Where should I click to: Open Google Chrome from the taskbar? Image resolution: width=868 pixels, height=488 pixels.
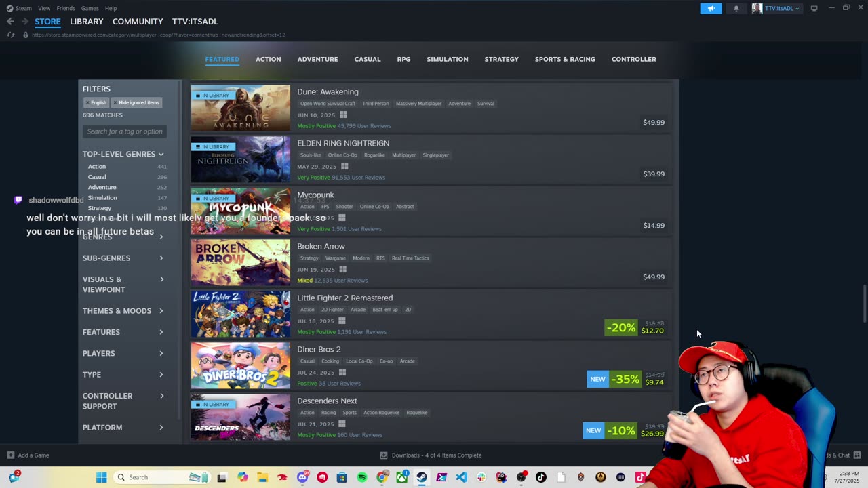[x=382, y=477]
